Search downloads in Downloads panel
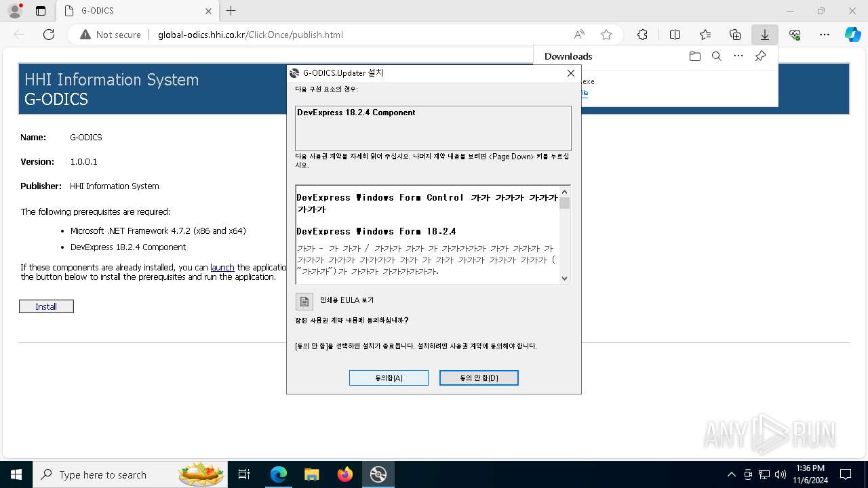 (x=716, y=56)
